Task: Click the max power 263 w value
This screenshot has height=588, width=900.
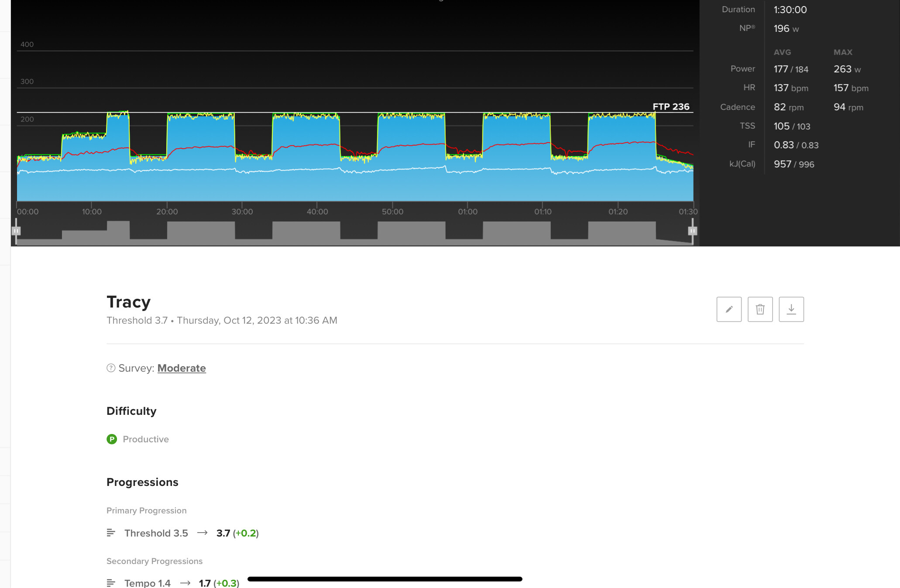Action: pyautogui.click(x=847, y=69)
